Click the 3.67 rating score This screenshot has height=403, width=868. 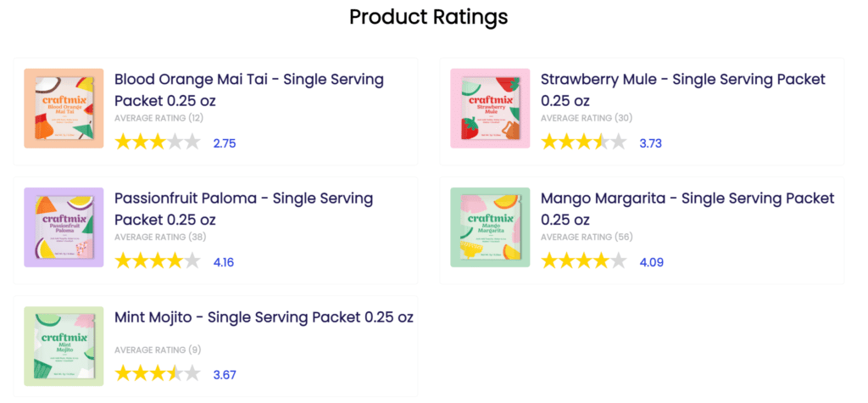(x=225, y=374)
